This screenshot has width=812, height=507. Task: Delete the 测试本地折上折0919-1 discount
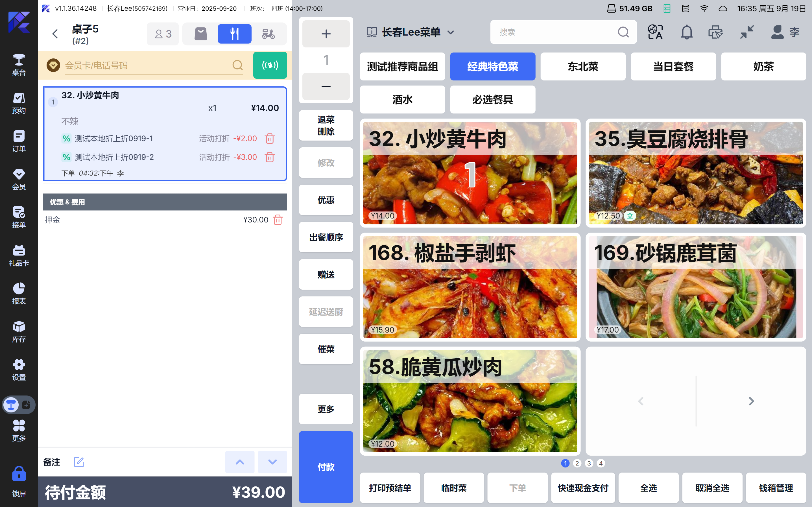(270, 139)
